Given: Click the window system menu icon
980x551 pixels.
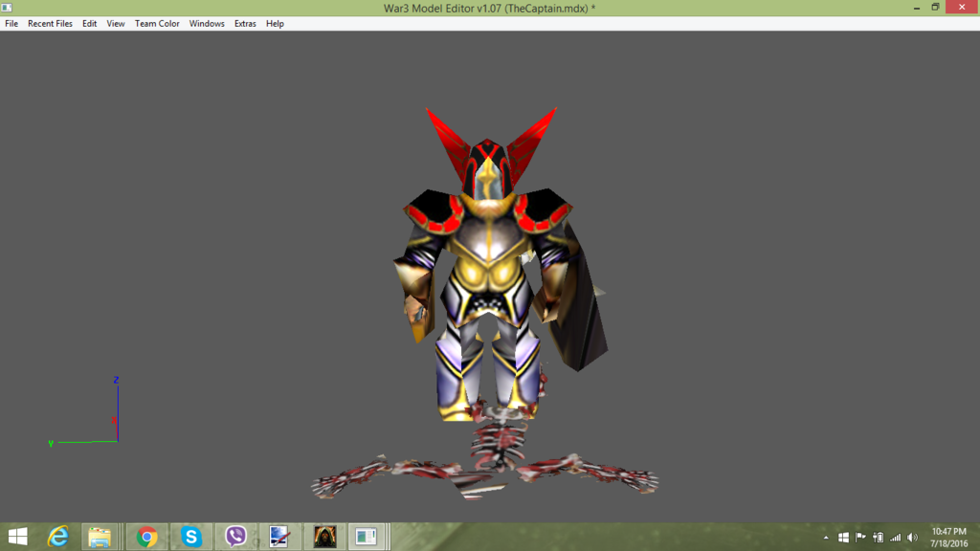Looking at the screenshot, I should tap(7, 8).
